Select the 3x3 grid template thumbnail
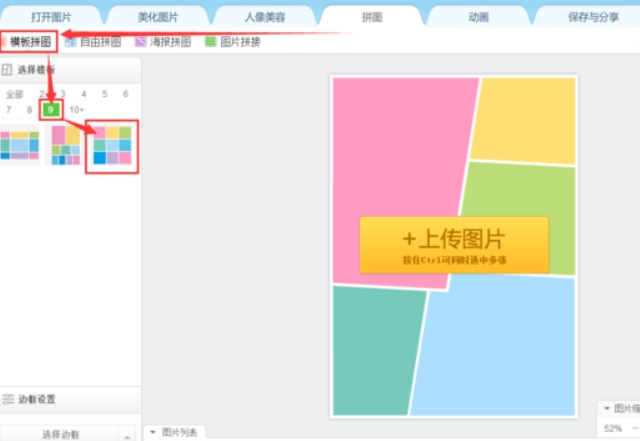The height and width of the screenshot is (441, 640). [112, 146]
